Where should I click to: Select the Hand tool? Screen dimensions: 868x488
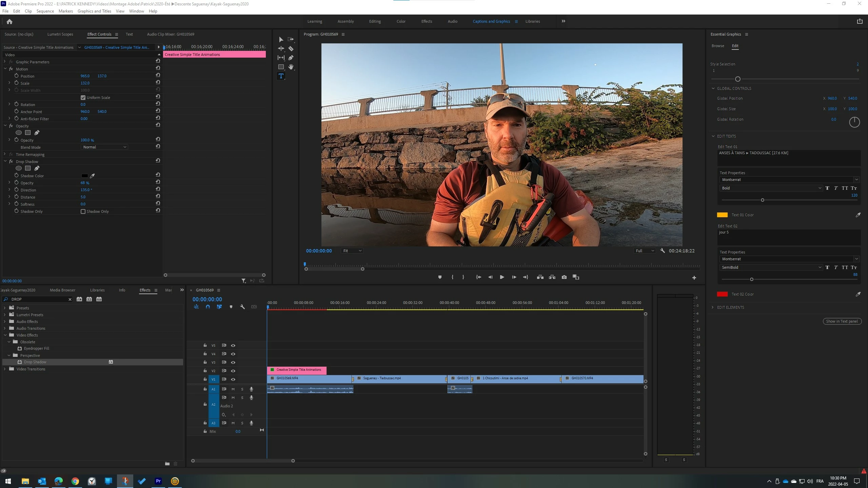click(x=291, y=67)
